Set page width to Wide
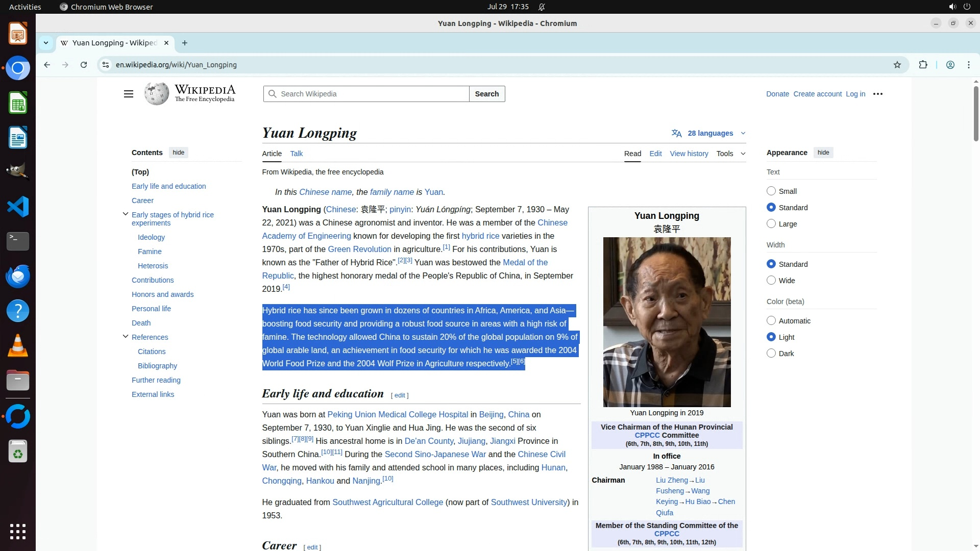980x551 pixels. 771,281
